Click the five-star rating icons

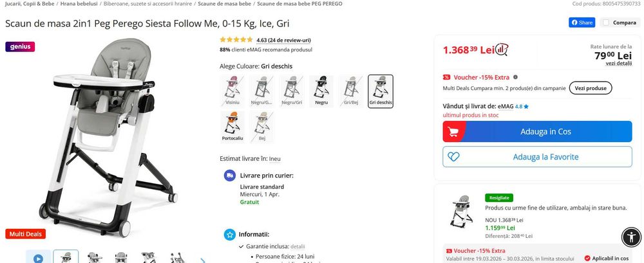pyautogui.click(x=236, y=40)
